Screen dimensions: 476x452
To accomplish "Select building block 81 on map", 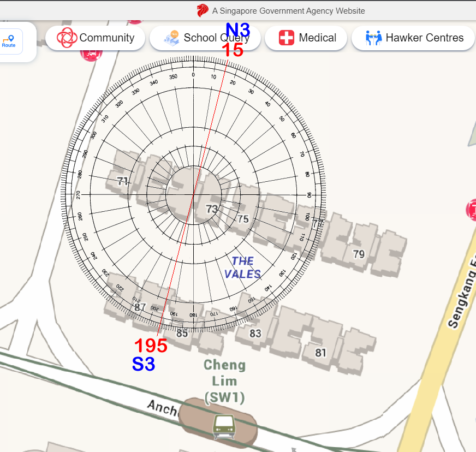I will click(320, 353).
